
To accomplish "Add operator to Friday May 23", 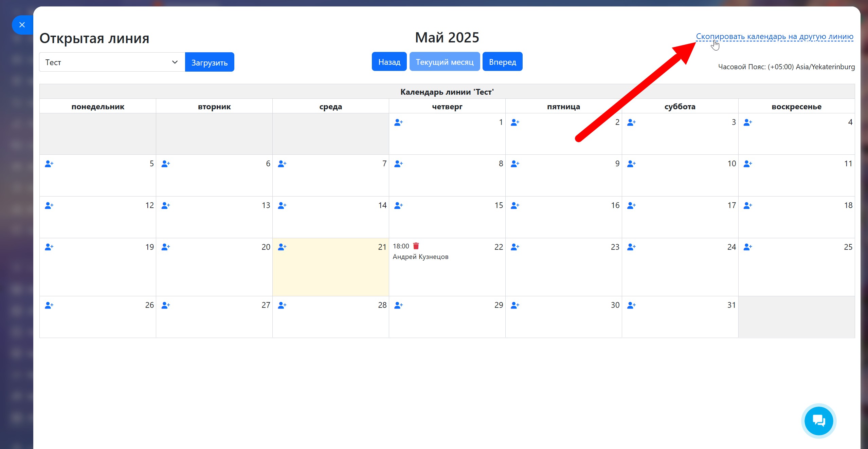I will [515, 247].
